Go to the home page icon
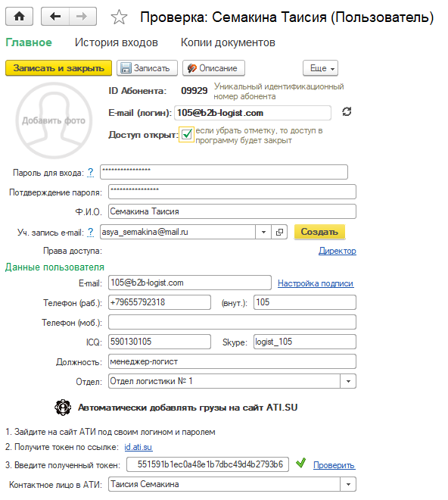 coord(19,16)
